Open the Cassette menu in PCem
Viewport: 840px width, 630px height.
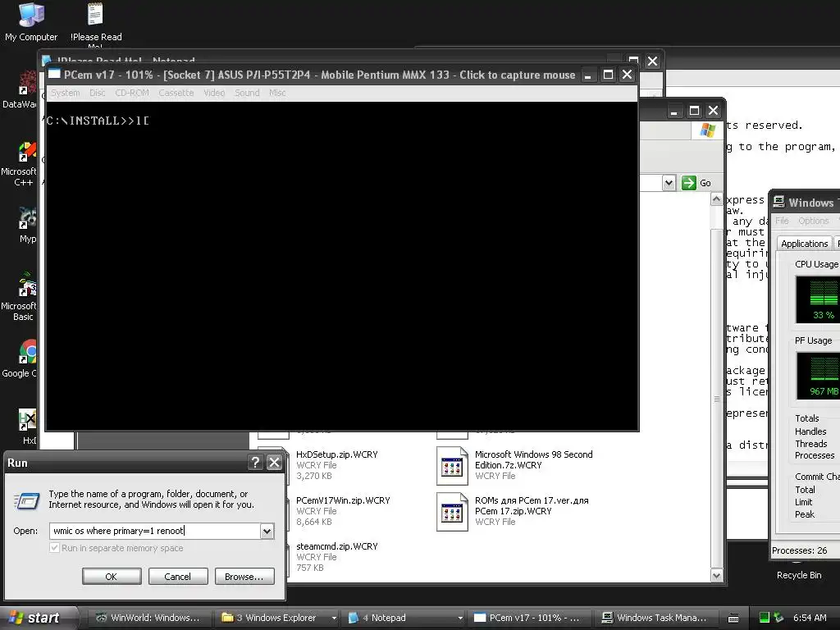pos(176,93)
